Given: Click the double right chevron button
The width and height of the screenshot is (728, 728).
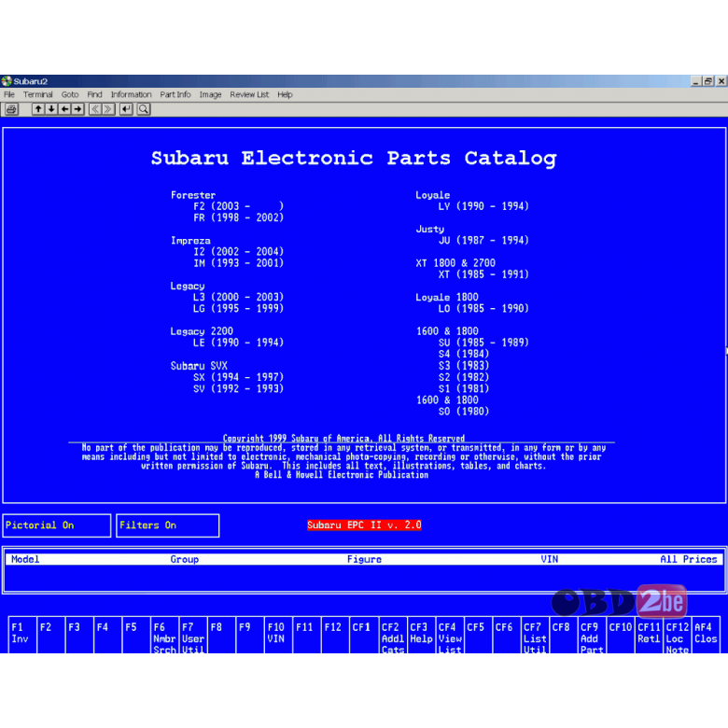Looking at the screenshot, I should tap(108, 109).
